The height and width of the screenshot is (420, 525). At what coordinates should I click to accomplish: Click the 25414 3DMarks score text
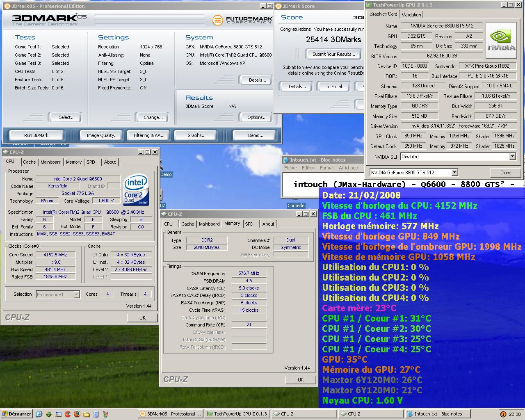(333, 40)
